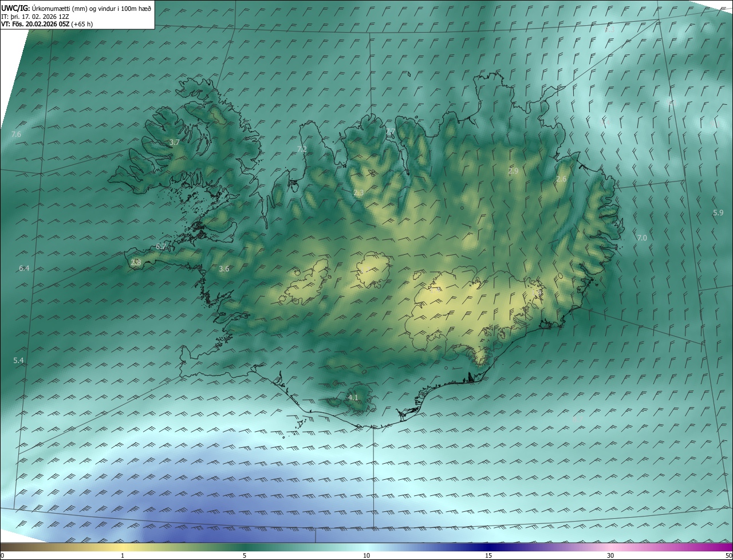Click the map value 2.6
The width and height of the screenshot is (733, 560).
[x=561, y=179]
